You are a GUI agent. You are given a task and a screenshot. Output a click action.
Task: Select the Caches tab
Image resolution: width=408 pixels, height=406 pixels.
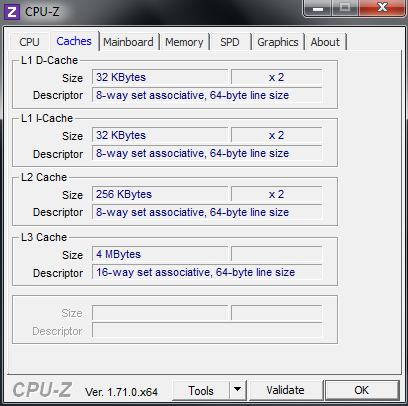pyautogui.click(x=74, y=41)
